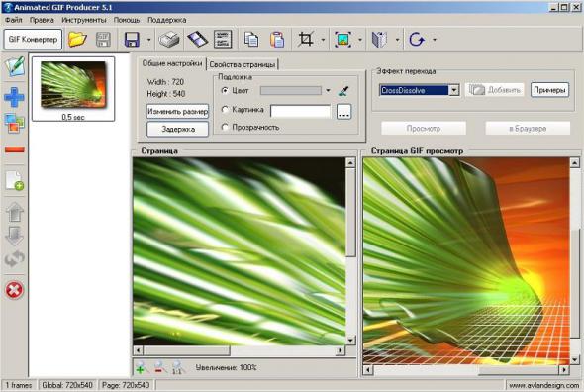The height and width of the screenshot is (392, 584).
Task: Click the red X delete icon
Action: point(14,290)
